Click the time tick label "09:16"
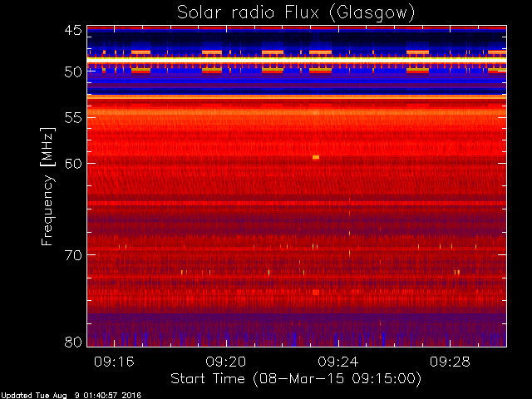Image resolution: width=532 pixels, height=399 pixels. pos(114,362)
